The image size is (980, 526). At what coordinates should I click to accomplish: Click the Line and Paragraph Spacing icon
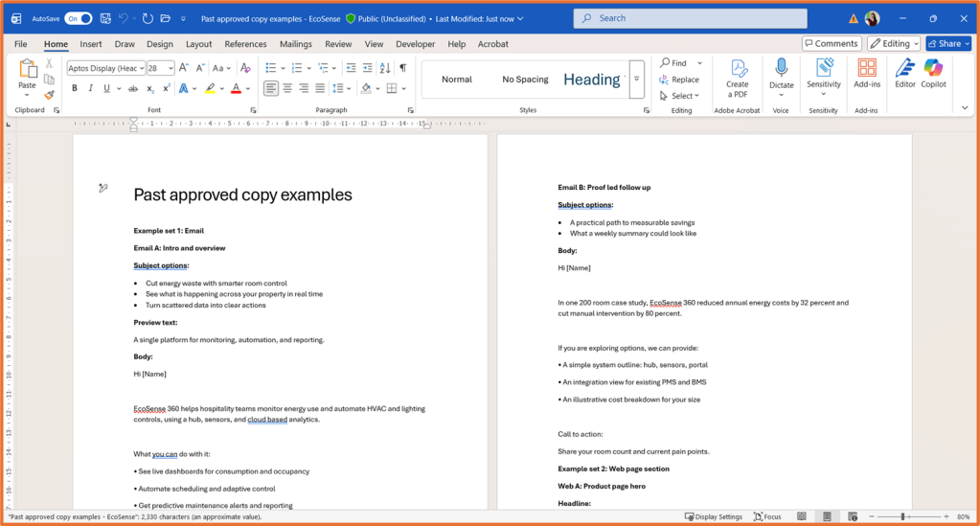click(x=337, y=88)
